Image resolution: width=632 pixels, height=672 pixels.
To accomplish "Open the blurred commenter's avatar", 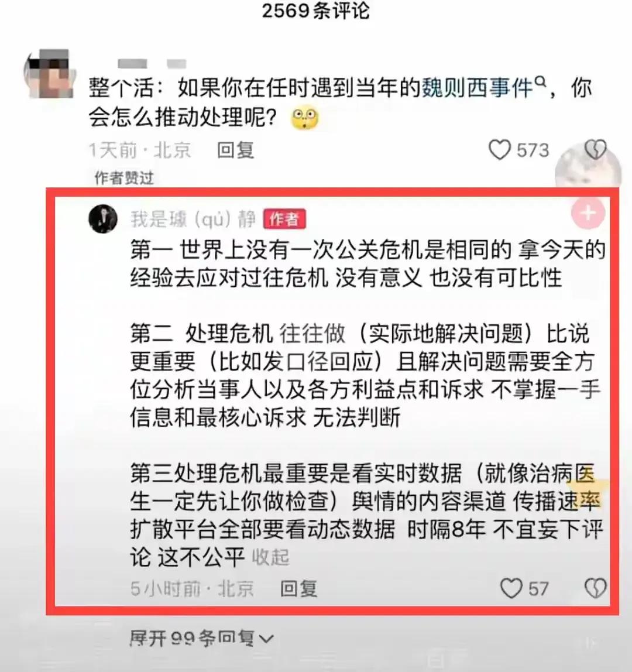I will pyautogui.click(x=48, y=74).
